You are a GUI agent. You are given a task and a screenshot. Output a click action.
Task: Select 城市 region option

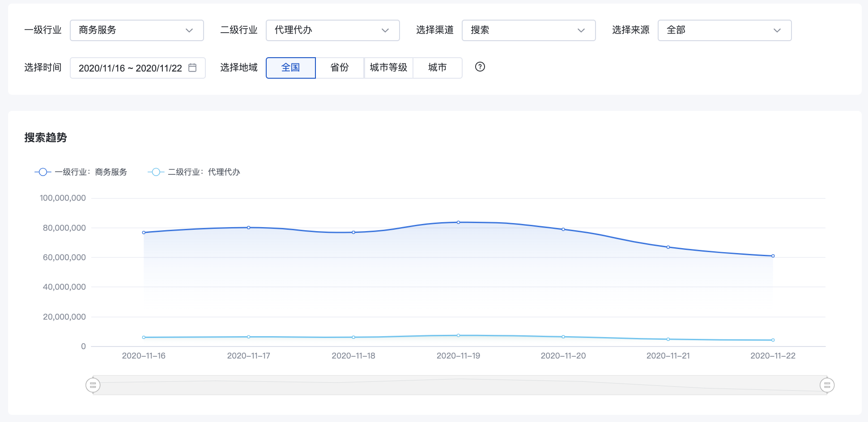(437, 68)
